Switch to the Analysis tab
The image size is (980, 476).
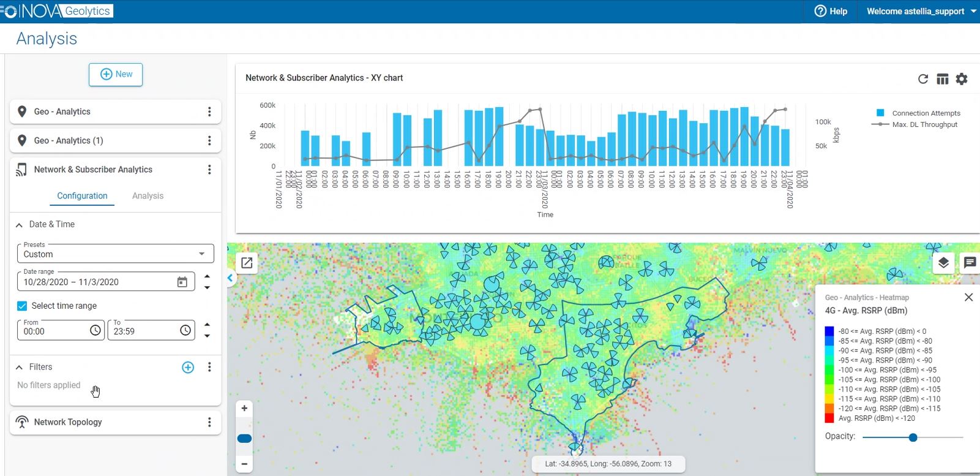[x=148, y=196]
